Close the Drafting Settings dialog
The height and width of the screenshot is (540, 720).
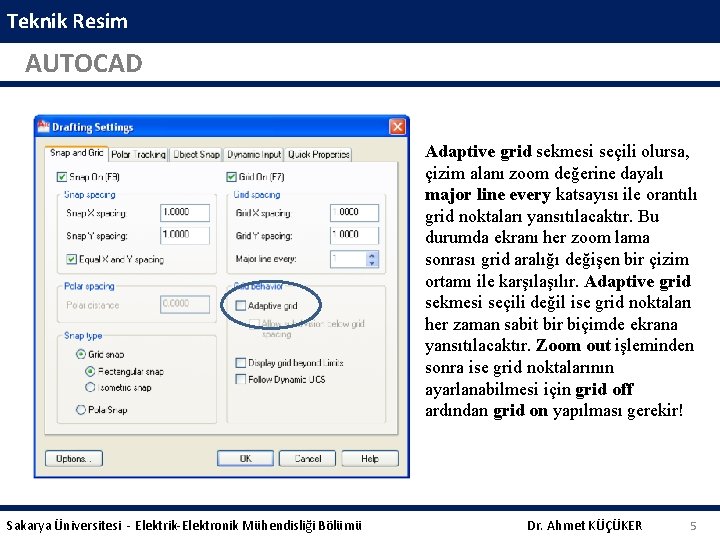coord(397,127)
